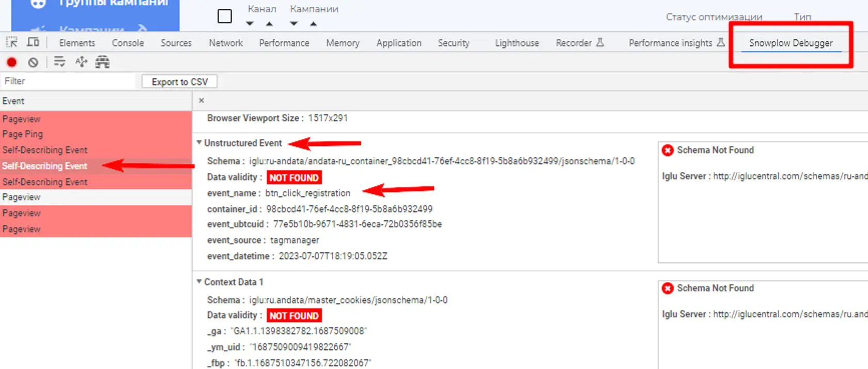Open the Lighthouse tab

point(517,43)
